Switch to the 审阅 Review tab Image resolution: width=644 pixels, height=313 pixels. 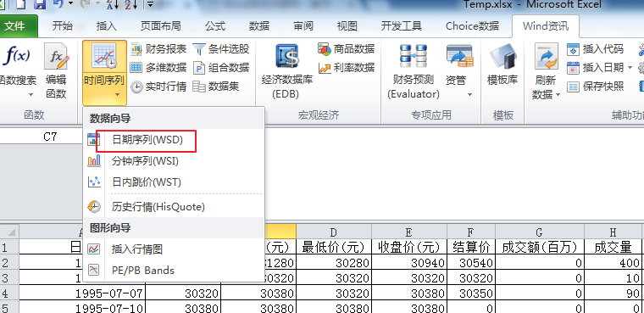tap(303, 26)
